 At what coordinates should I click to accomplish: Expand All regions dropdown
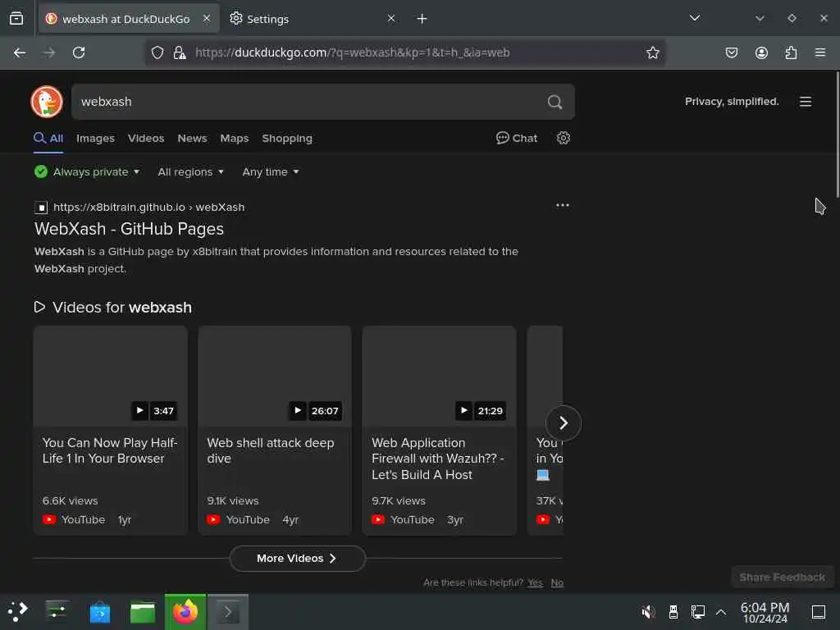(190, 172)
